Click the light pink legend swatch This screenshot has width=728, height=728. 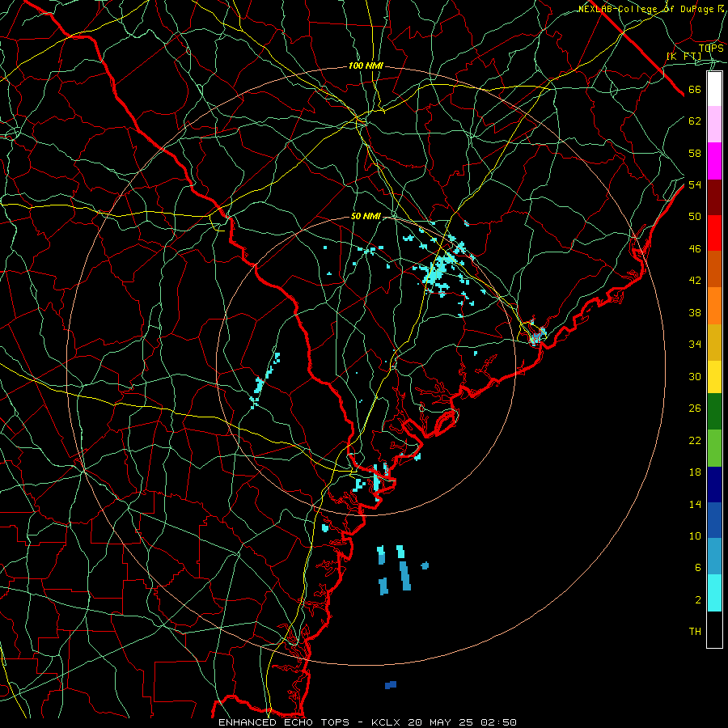(714, 125)
